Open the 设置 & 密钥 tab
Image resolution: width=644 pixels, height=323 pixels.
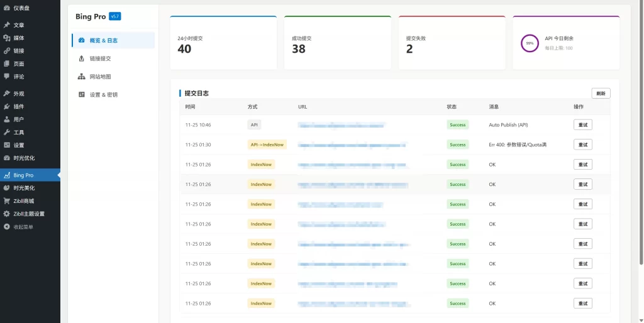(103, 95)
